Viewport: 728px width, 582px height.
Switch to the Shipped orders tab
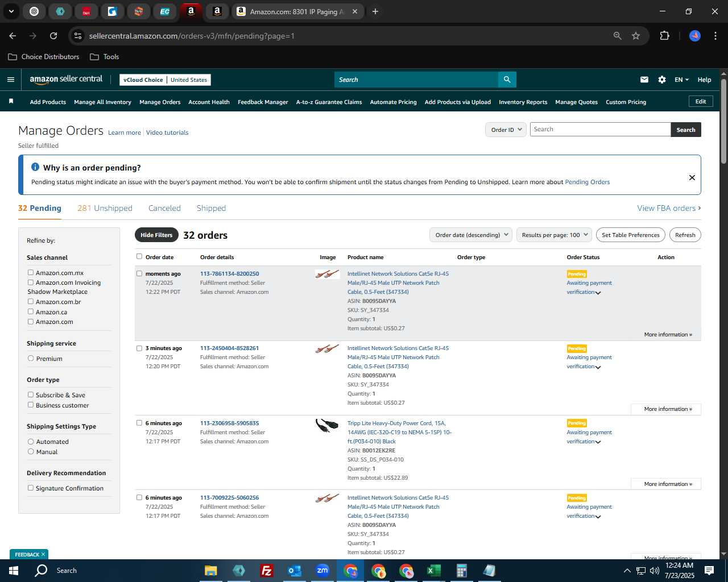[211, 208]
